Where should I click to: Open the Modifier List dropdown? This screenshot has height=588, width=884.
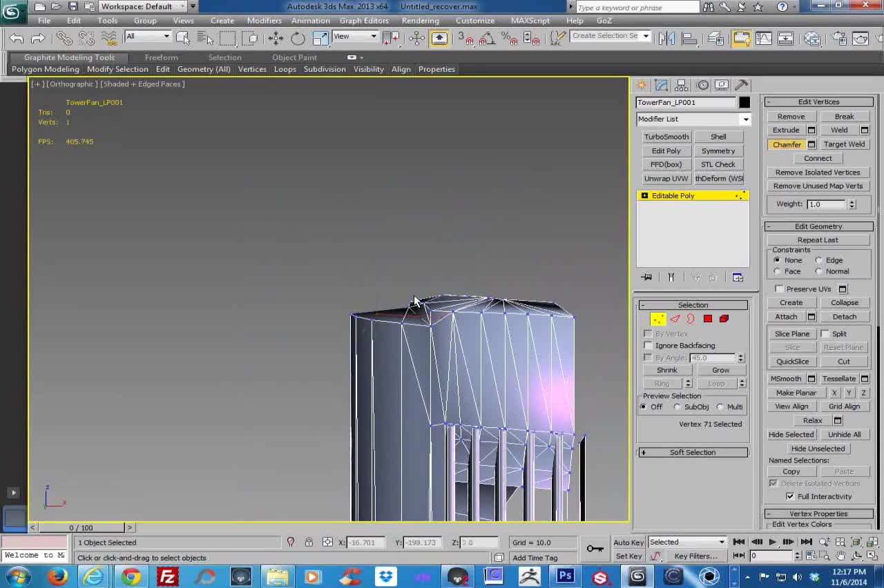pos(693,119)
